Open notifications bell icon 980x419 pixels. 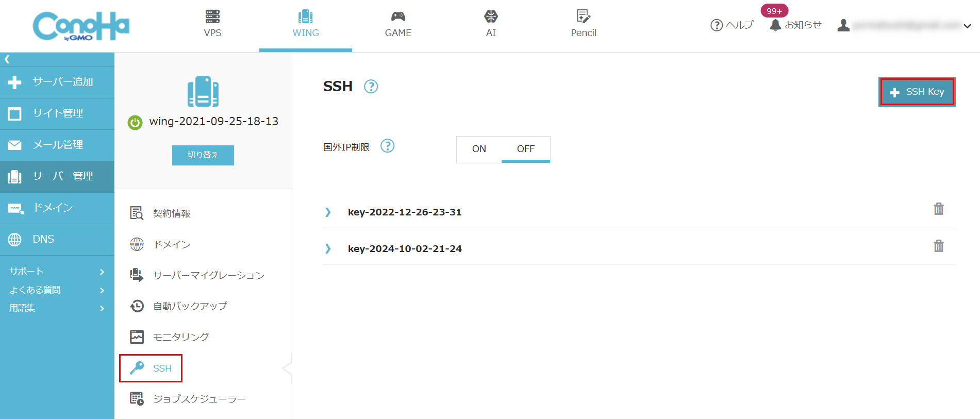775,25
